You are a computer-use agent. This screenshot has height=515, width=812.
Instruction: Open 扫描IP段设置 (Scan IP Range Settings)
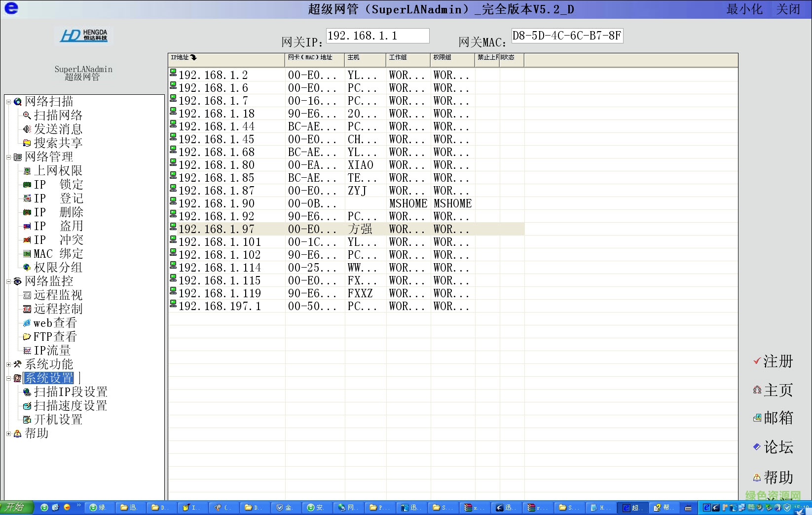pos(69,392)
